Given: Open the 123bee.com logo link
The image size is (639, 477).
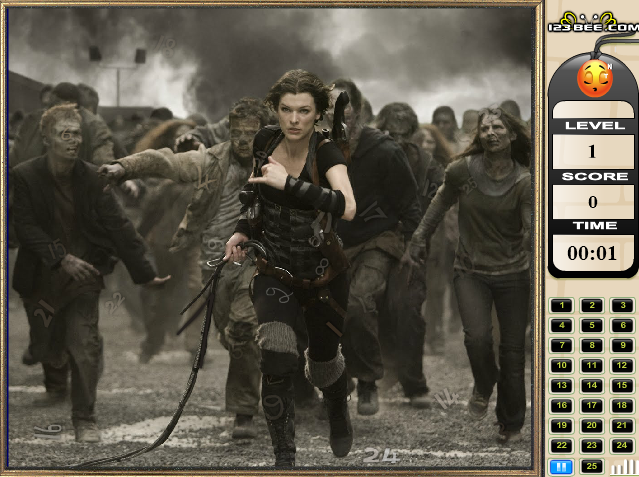Looking at the screenshot, I should pyautogui.click(x=593, y=24).
